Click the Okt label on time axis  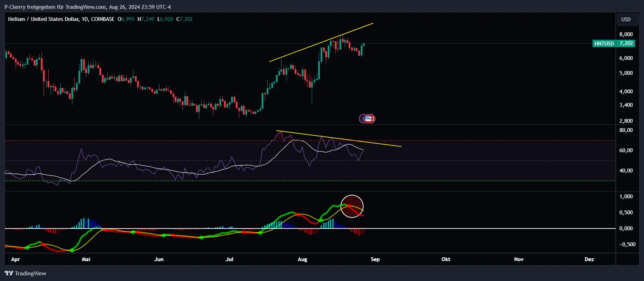pyautogui.click(x=446, y=259)
